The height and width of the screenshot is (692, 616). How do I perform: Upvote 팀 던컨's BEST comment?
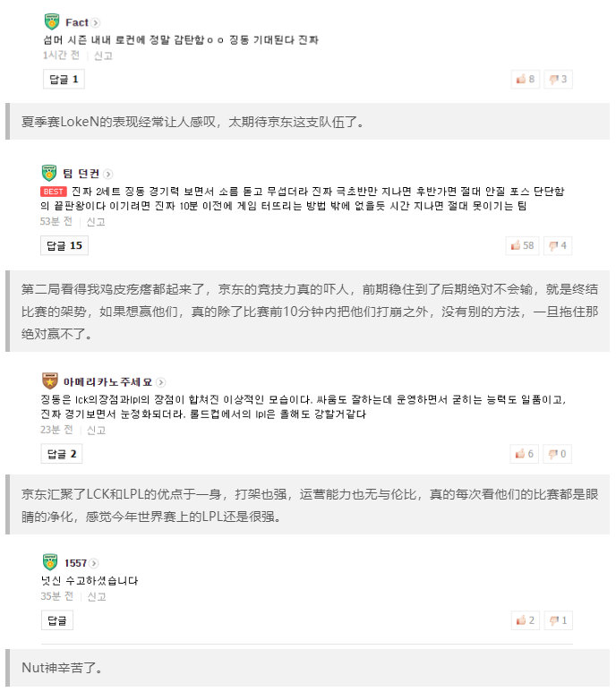click(523, 245)
